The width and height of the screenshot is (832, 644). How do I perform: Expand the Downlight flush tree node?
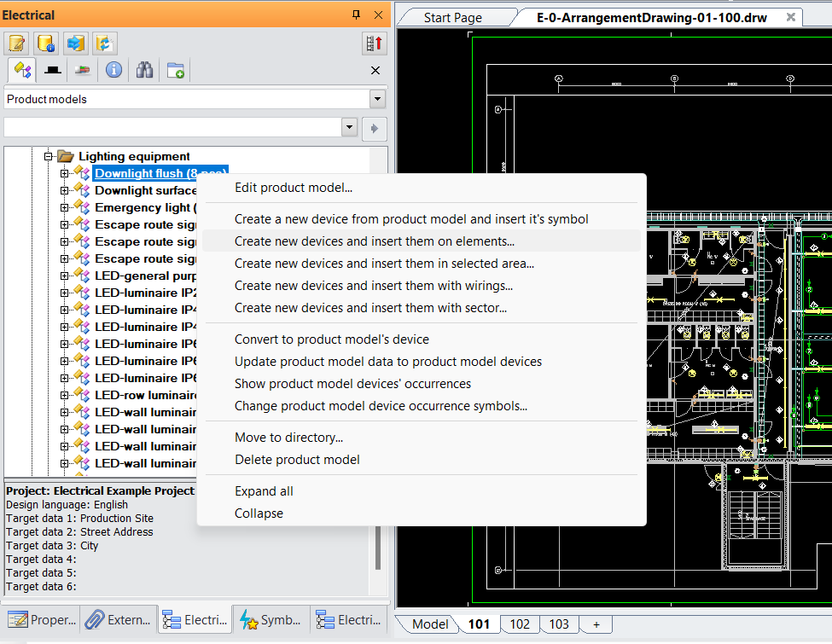(x=65, y=173)
